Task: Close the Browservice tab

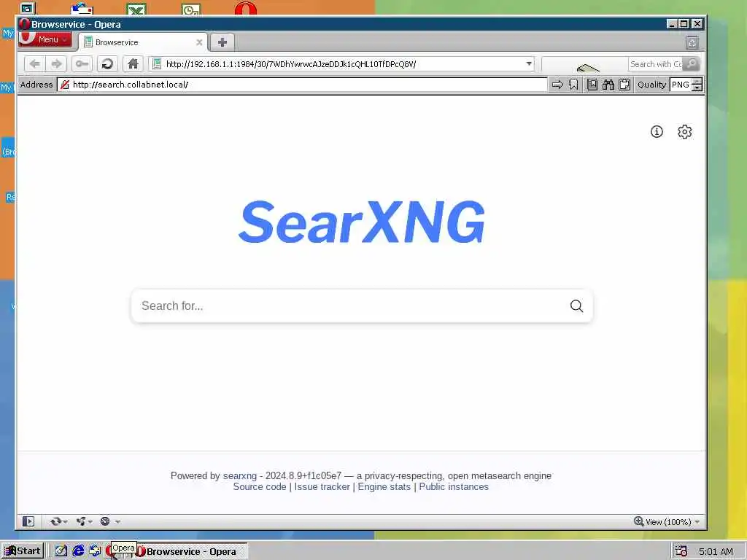Action: (x=199, y=42)
